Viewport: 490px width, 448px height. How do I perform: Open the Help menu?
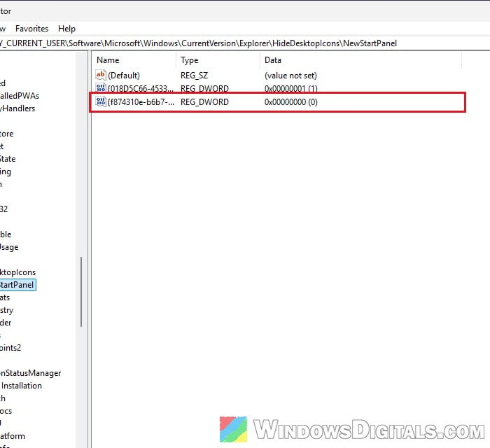66,29
